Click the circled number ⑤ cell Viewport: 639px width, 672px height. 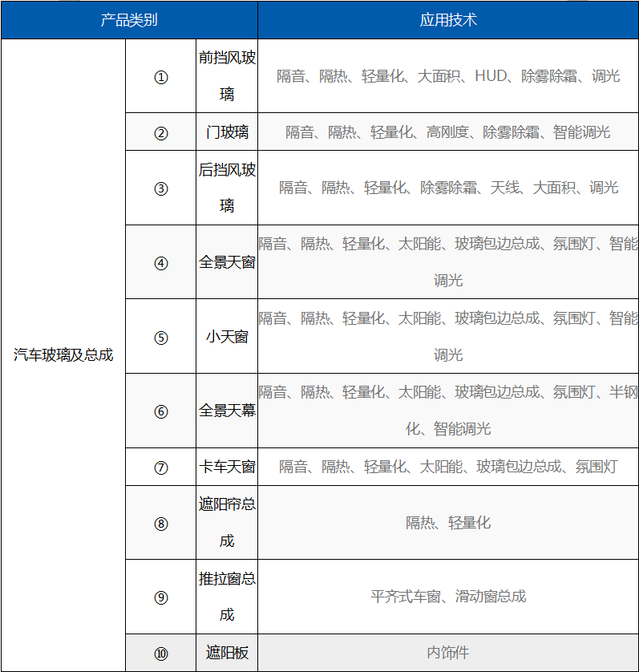tap(161, 337)
